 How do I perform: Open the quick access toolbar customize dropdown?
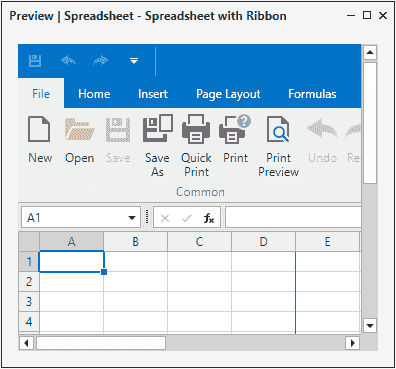(134, 61)
